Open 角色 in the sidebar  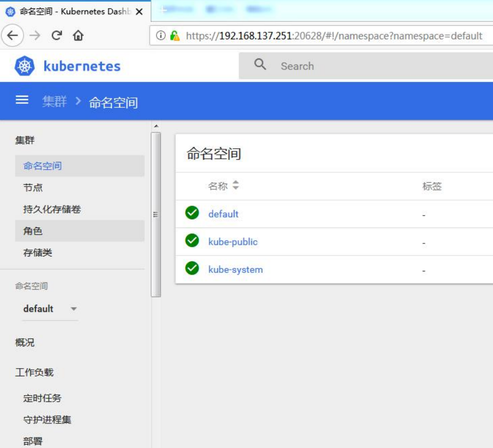(79, 231)
